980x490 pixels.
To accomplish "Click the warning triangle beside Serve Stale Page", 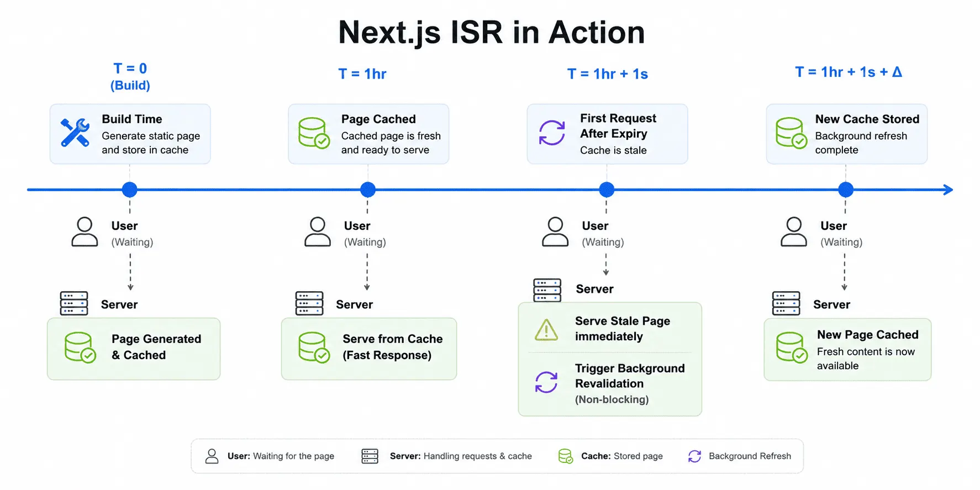I will coord(546,330).
